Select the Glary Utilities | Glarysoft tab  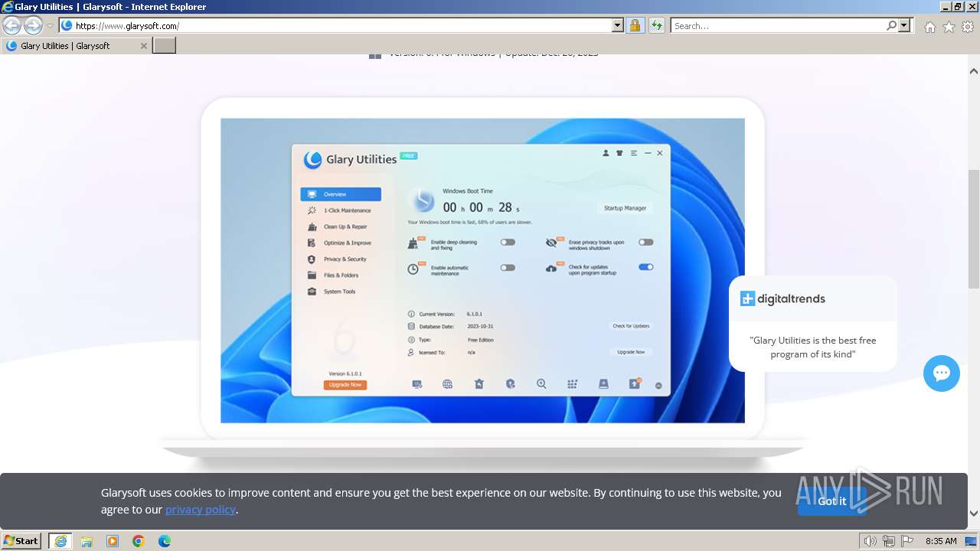pos(76,46)
